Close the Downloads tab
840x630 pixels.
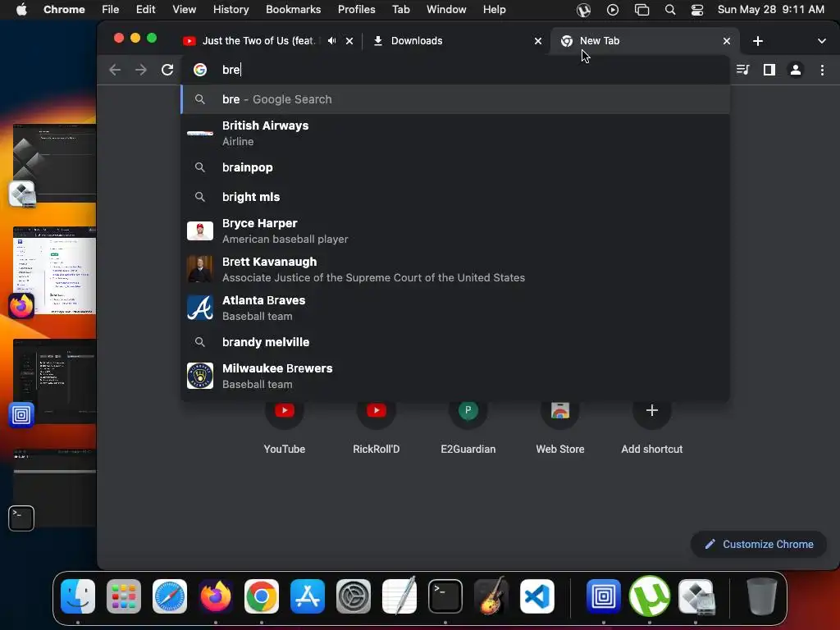(538, 41)
